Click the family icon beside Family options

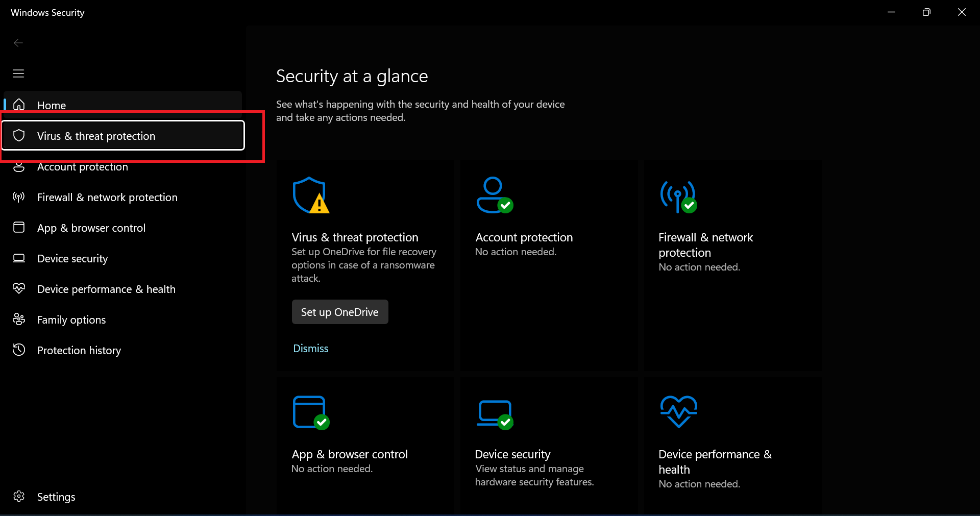pos(19,319)
